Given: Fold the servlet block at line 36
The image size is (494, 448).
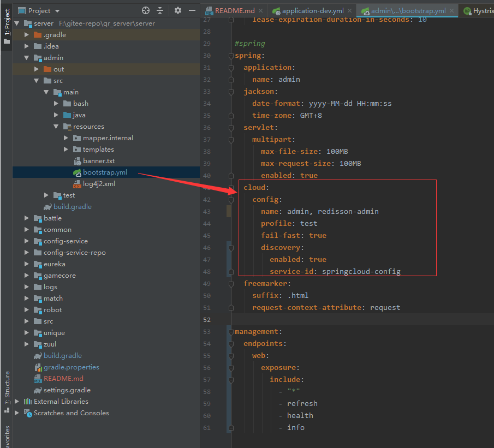Looking at the screenshot, I should pyautogui.click(x=231, y=128).
